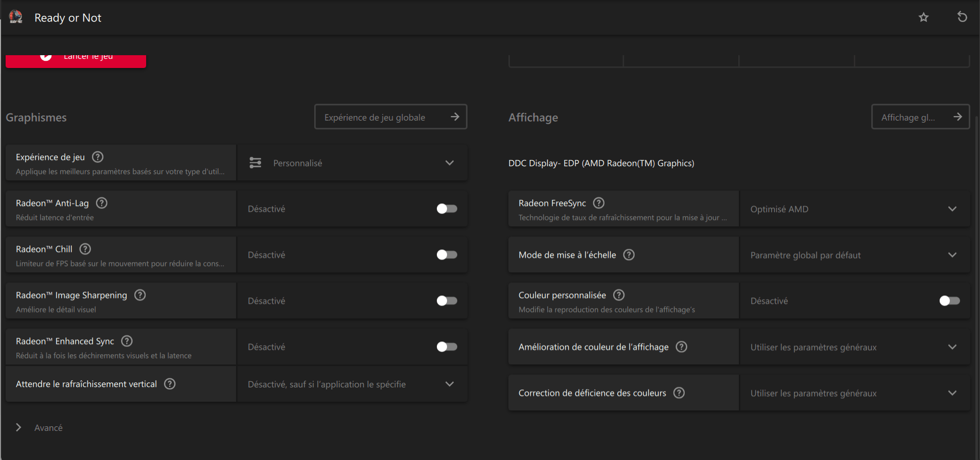Open display color enhancement dropdown
Screen dimensions: 980x460
tap(855, 347)
